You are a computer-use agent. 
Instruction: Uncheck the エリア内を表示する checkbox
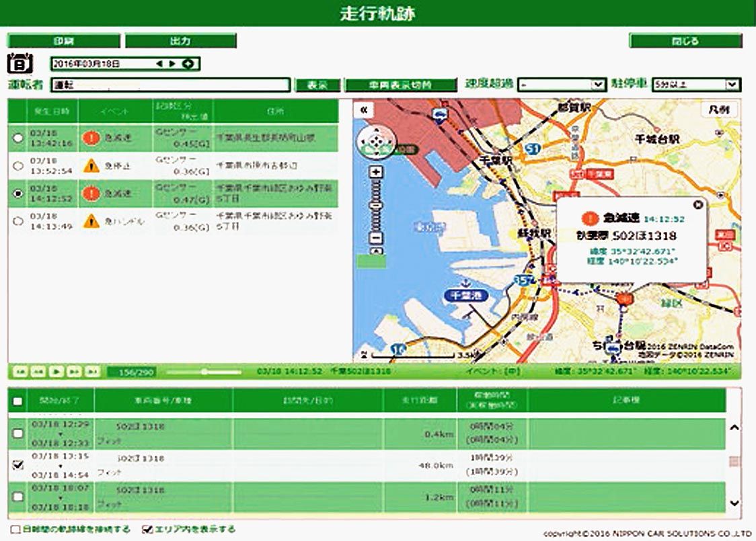coord(147,530)
